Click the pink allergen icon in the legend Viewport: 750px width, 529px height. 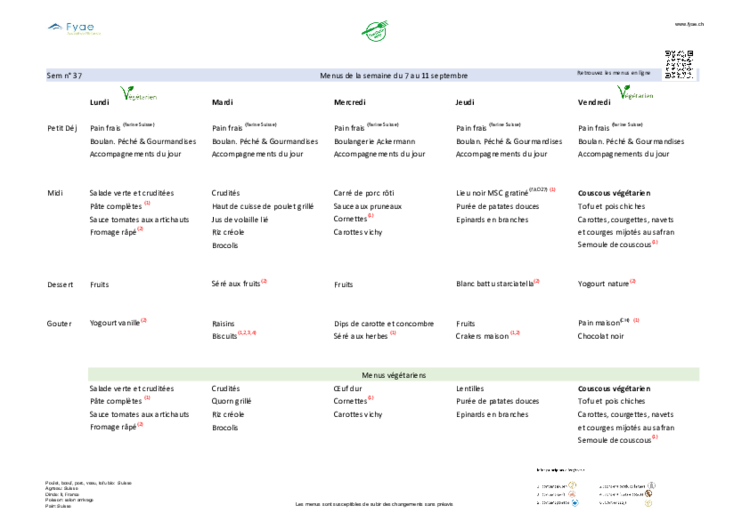coord(572,494)
